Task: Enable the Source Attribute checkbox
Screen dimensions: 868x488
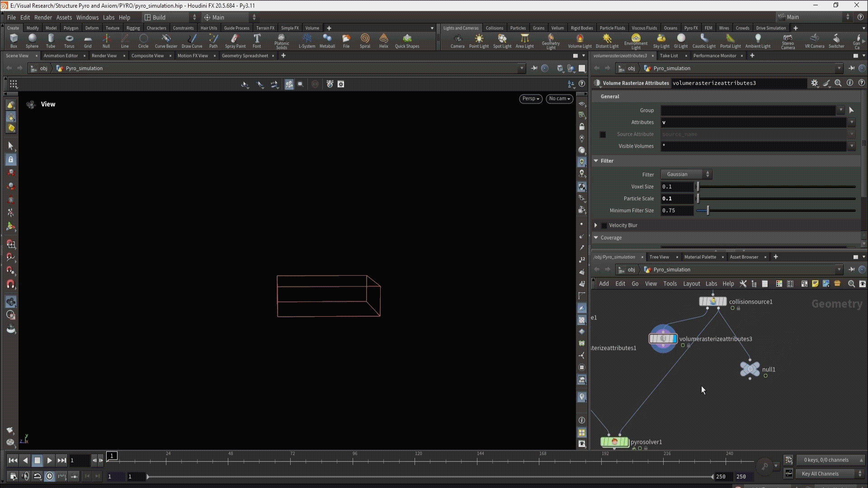Action: point(603,135)
